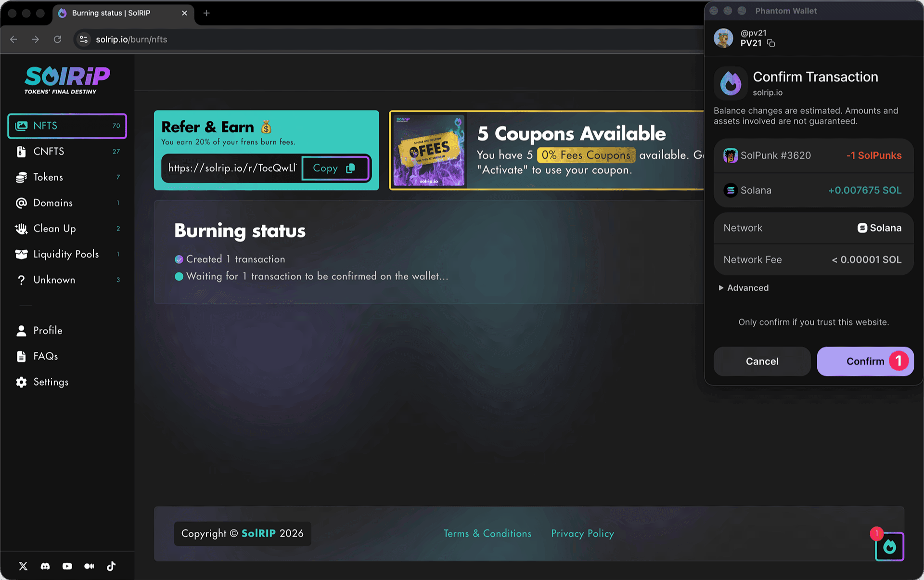Reload the solrip.io page

click(x=57, y=39)
